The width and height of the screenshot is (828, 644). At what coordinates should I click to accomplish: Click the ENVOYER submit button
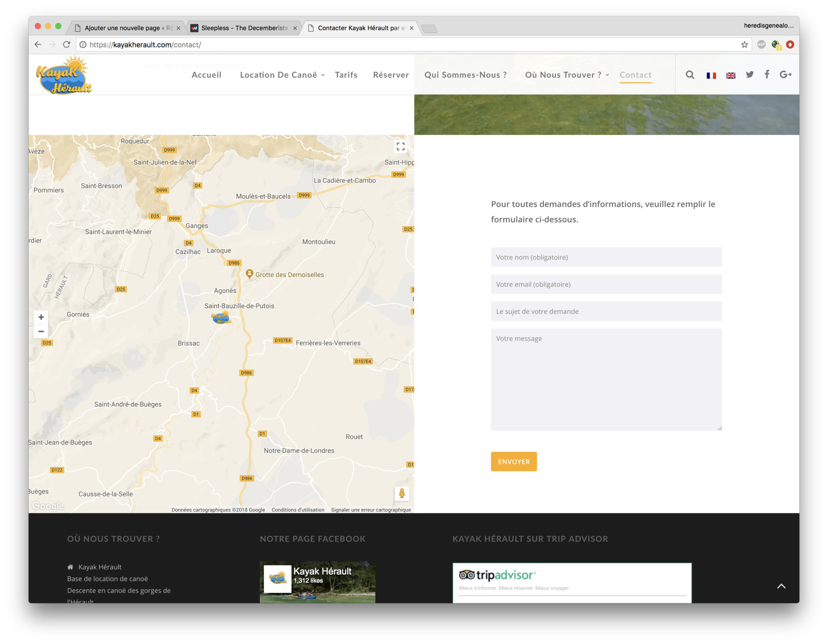514,462
